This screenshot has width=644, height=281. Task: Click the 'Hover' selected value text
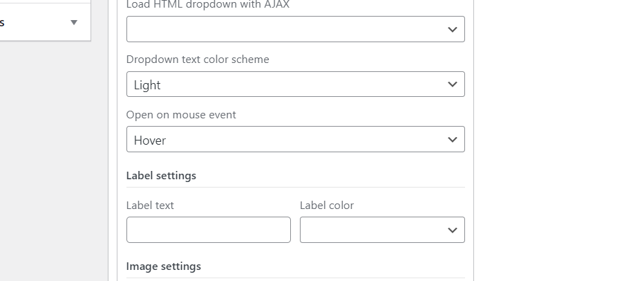(150, 140)
